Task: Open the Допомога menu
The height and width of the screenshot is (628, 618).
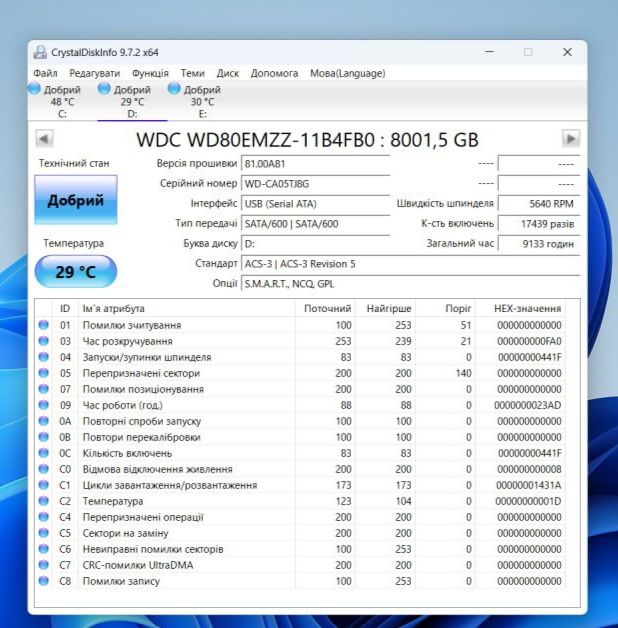Action: (x=274, y=73)
